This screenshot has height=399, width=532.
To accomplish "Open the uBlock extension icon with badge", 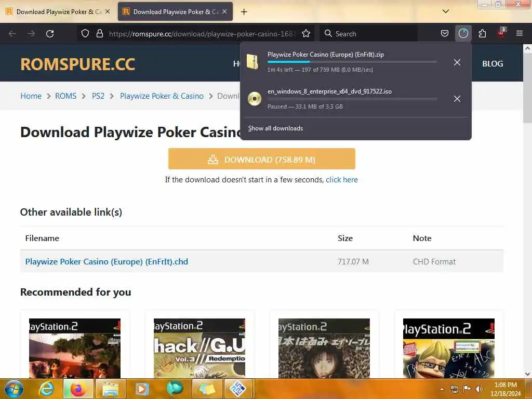I will (501, 33).
